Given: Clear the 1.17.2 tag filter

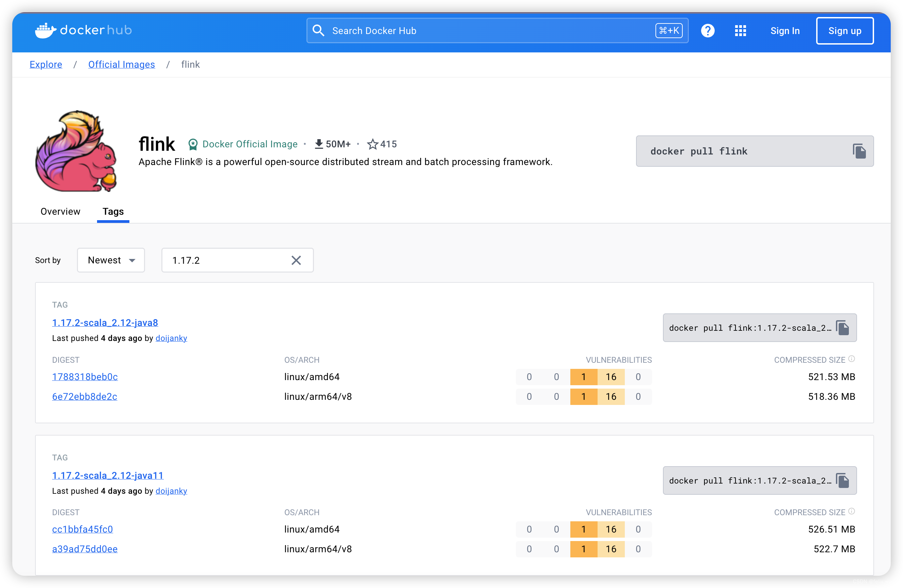Looking at the screenshot, I should pyautogui.click(x=296, y=260).
